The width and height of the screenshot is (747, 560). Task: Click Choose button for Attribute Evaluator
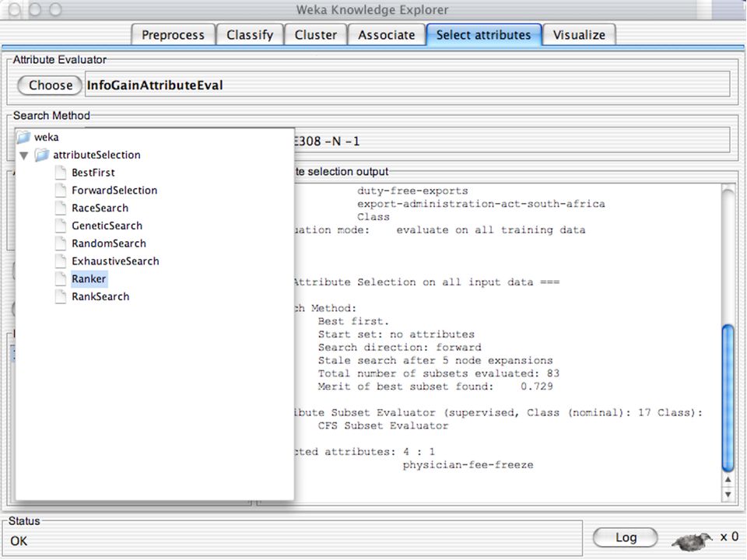pyautogui.click(x=50, y=86)
